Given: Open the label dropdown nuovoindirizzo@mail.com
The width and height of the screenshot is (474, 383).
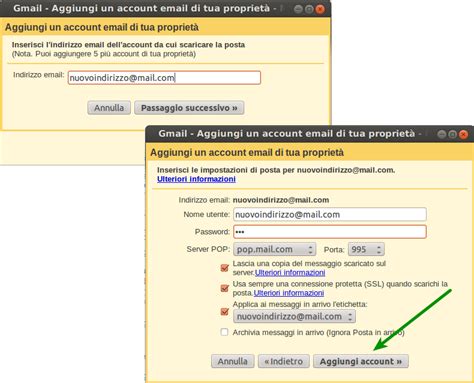Looking at the screenshot, I should (294, 316).
